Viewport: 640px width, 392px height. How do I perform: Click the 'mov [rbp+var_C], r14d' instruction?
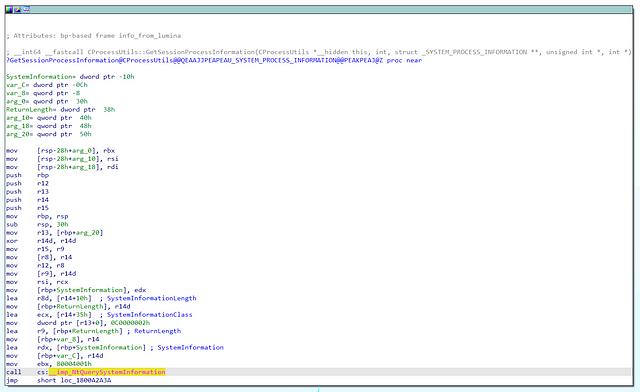(55, 356)
